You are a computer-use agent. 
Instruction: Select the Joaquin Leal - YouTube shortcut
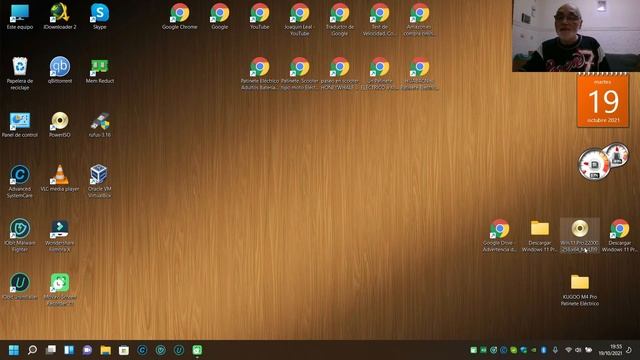coord(300,20)
